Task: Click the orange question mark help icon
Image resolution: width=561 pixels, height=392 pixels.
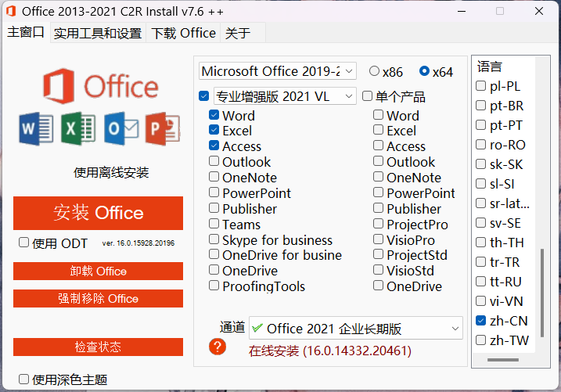Action: [x=218, y=346]
